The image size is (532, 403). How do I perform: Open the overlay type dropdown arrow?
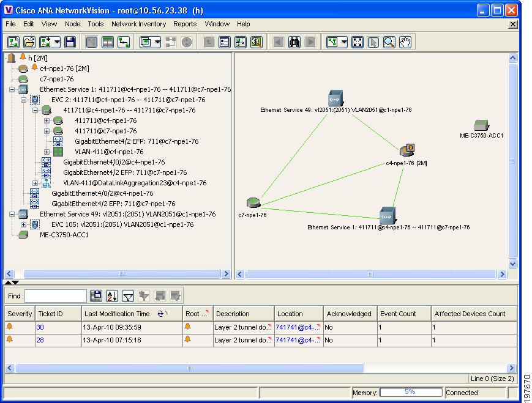157,42
